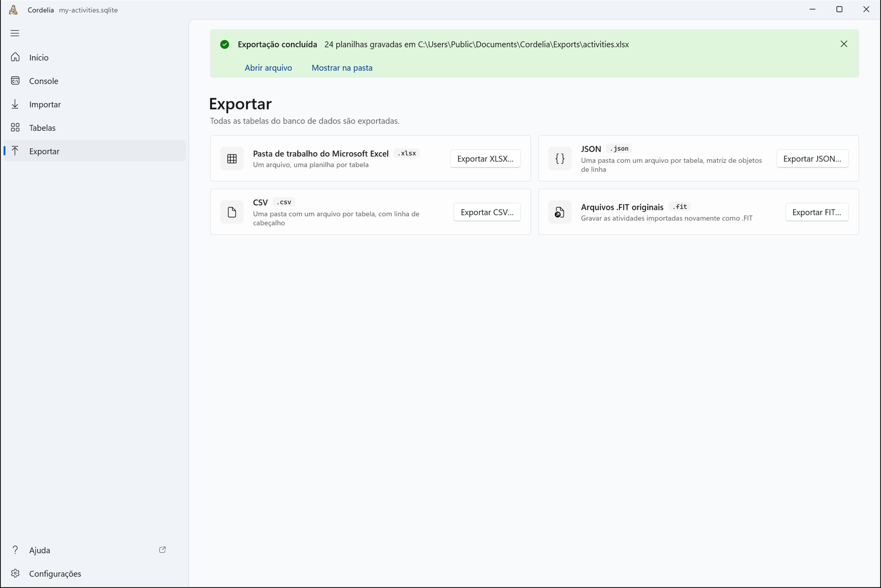Navigate to Importar
This screenshot has height=588, width=881.
pyautogui.click(x=94, y=104)
